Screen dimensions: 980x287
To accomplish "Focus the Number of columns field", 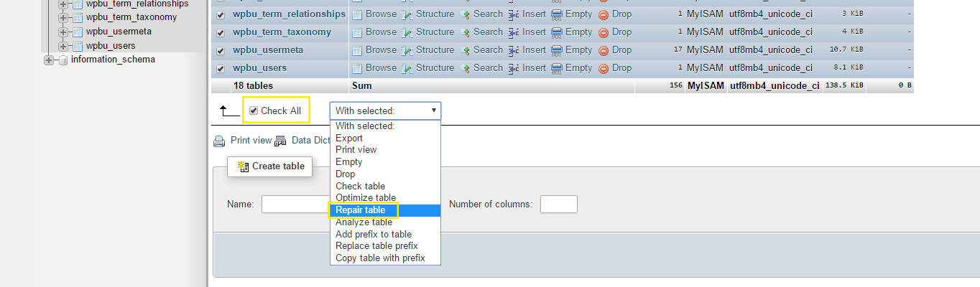I will [x=559, y=204].
